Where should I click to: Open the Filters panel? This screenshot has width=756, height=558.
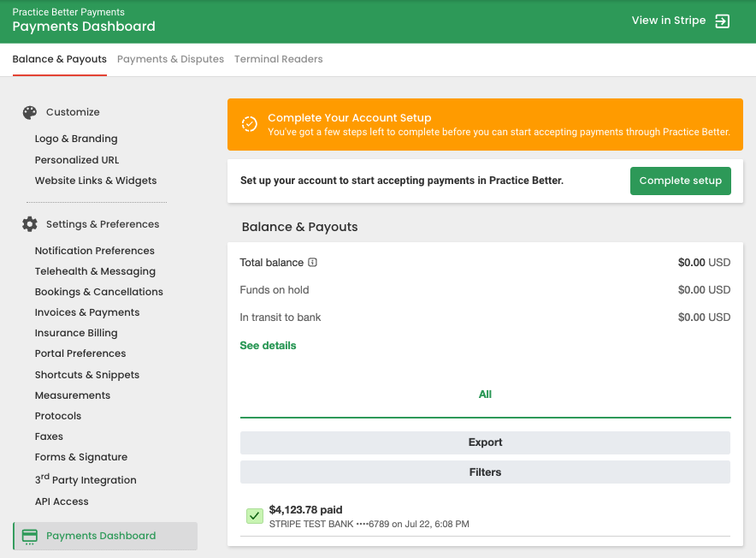tap(485, 472)
